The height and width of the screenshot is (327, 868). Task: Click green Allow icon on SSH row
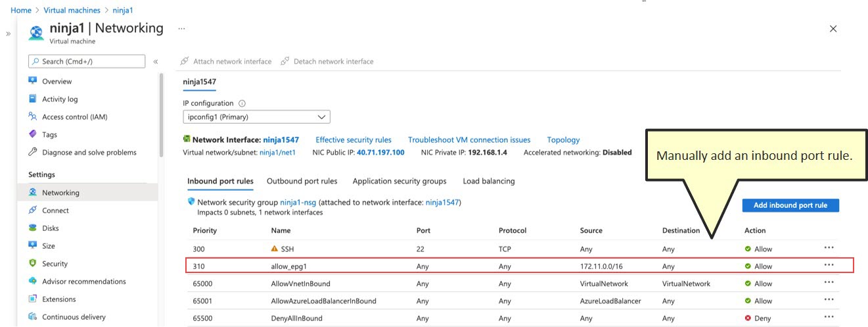point(748,249)
